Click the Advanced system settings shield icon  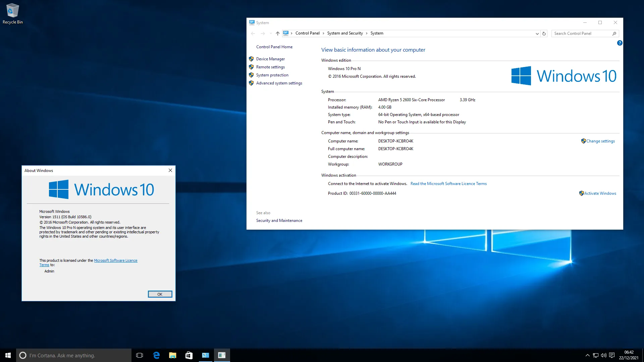[x=251, y=83]
